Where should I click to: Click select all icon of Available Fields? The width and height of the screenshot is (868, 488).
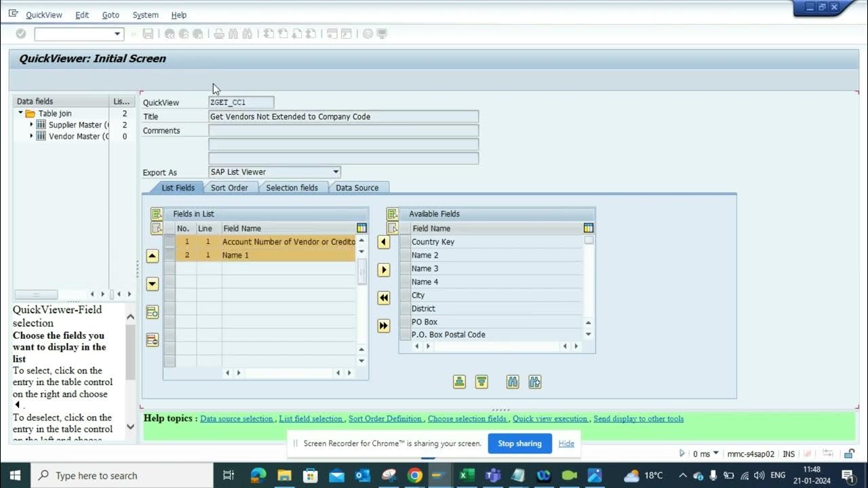pos(393,213)
